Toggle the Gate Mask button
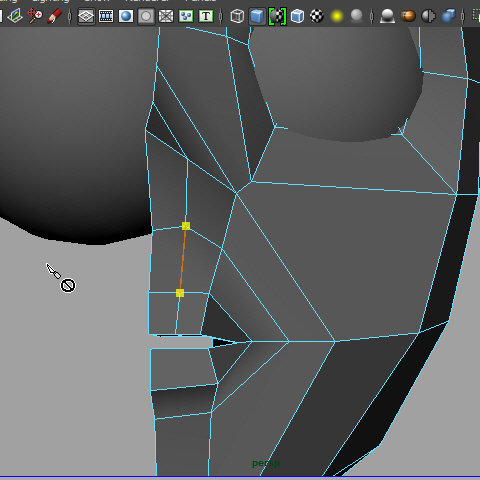The width and height of the screenshot is (480, 480). point(146,16)
